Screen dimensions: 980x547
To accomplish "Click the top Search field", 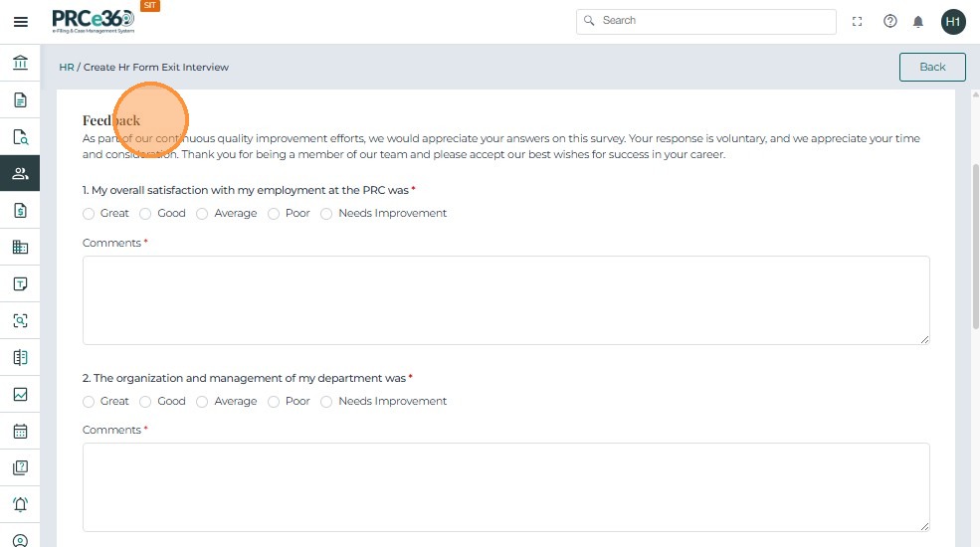I will [x=706, y=21].
